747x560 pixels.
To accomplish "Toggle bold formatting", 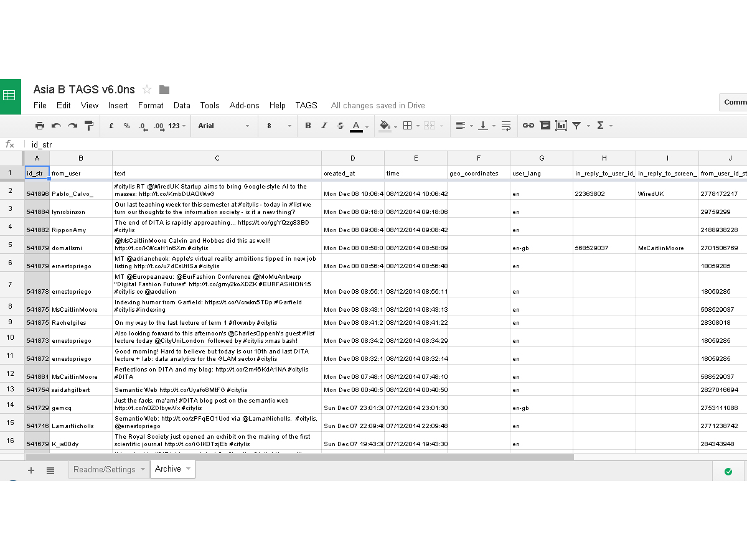I will [308, 126].
